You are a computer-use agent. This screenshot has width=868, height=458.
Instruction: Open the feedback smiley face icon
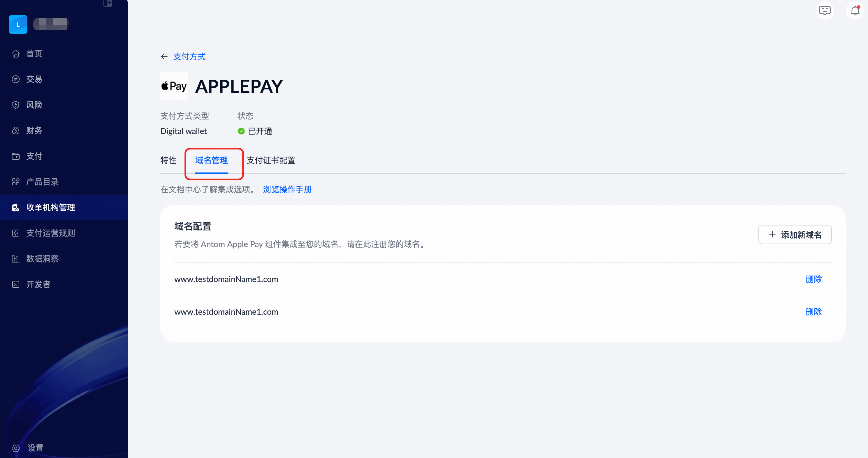pos(825,11)
